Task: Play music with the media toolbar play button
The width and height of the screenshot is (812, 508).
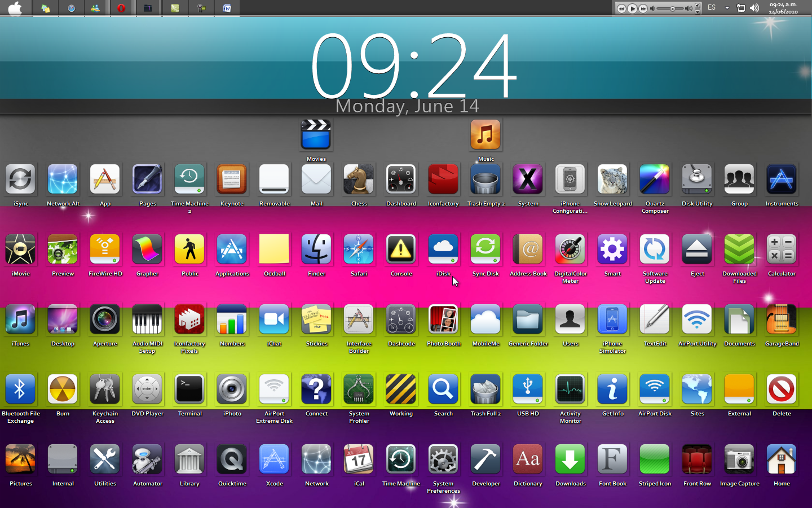Action: click(x=632, y=8)
